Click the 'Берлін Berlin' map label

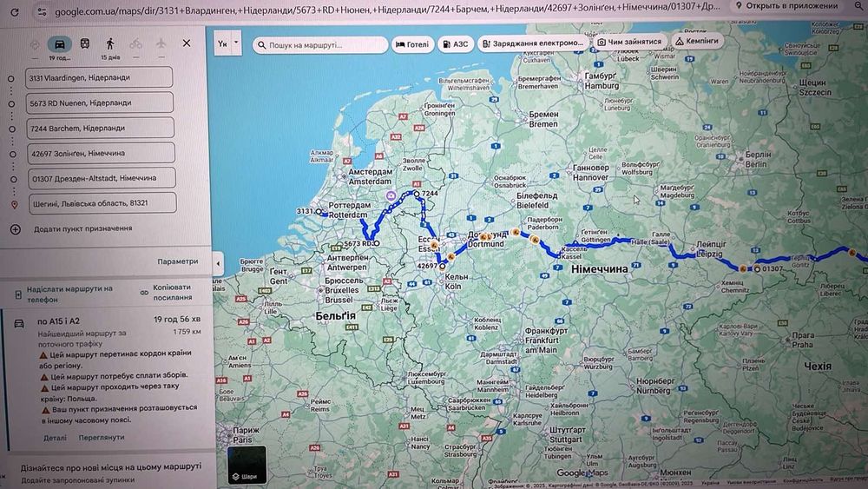point(758,160)
